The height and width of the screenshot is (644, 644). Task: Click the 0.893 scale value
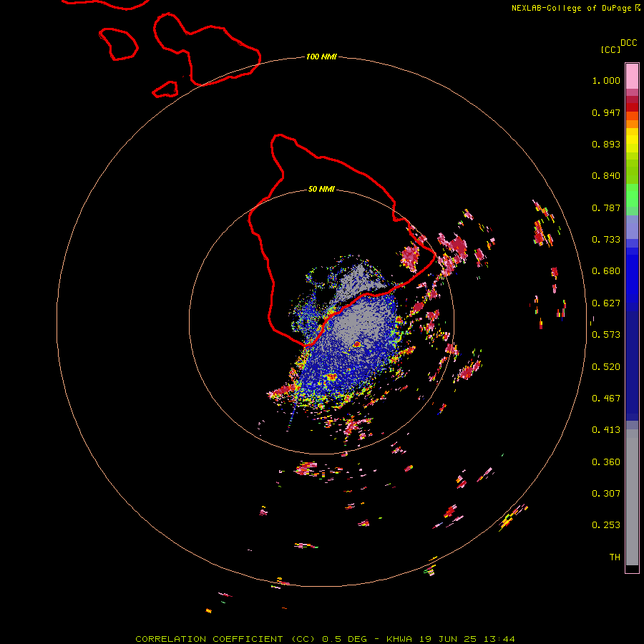tap(606, 144)
